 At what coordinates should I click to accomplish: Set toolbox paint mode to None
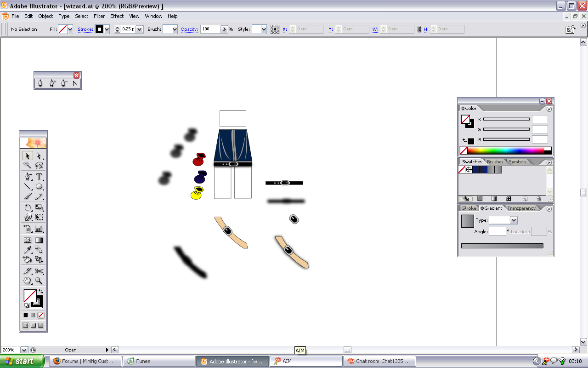coord(41,315)
